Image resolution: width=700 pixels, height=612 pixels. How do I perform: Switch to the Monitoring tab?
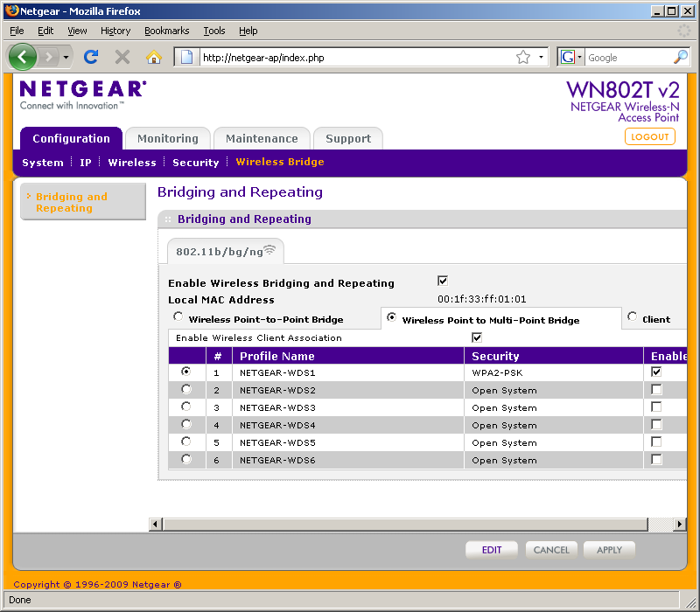point(168,138)
